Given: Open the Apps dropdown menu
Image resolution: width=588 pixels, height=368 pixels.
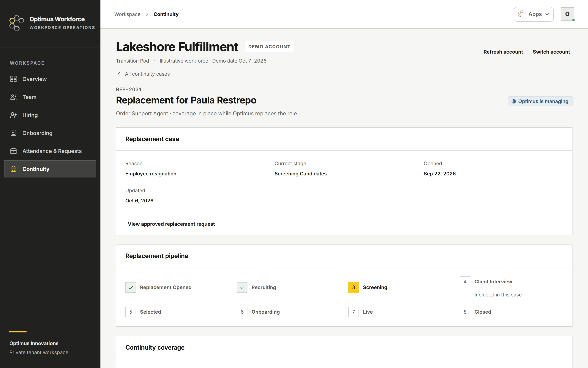Looking at the screenshot, I should pos(533,14).
